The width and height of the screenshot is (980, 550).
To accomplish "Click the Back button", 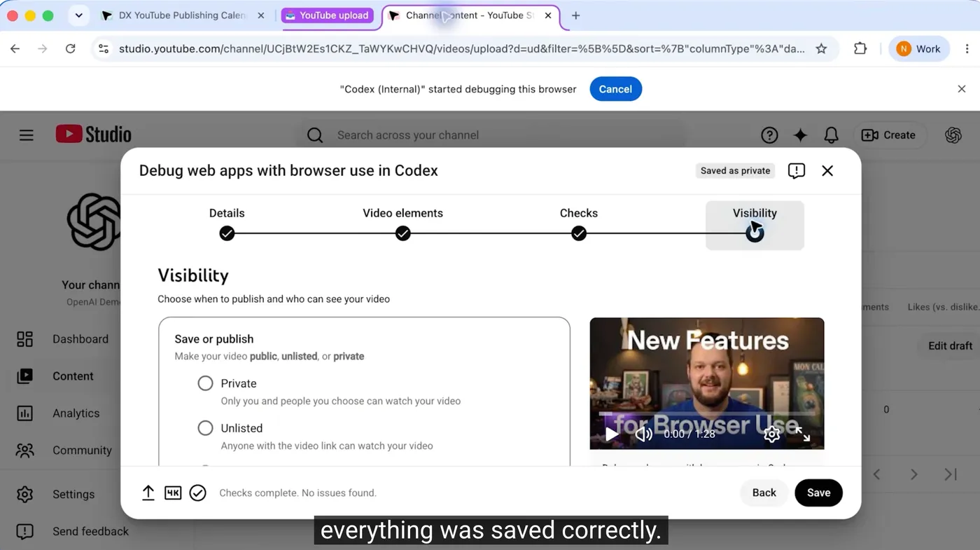I will click(764, 493).
